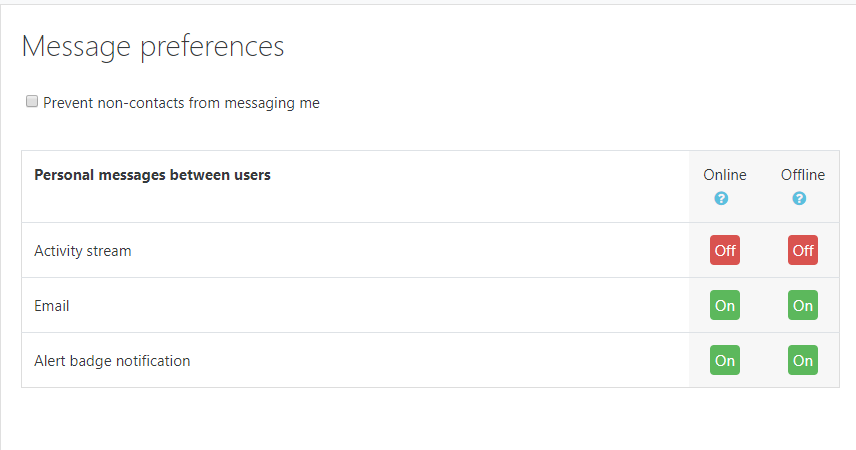Click the Online column label
856x450 pixels.
tap(725, 175)
